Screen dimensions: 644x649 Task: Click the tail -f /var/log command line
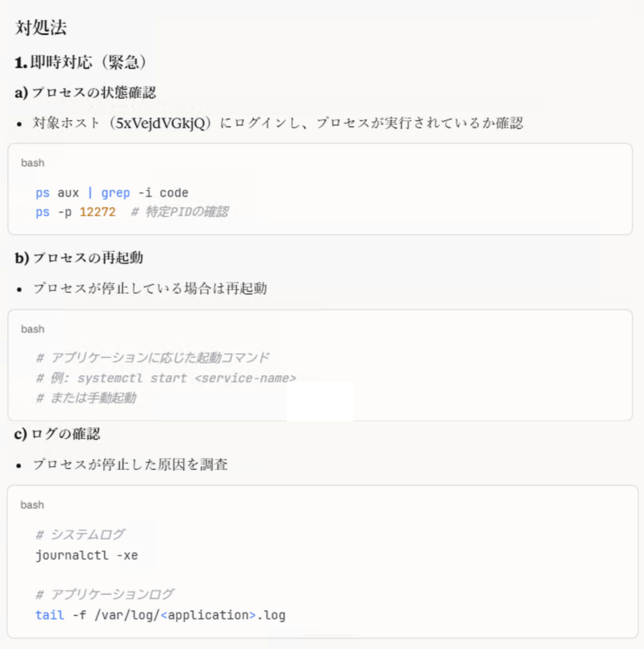click(160, 615)
